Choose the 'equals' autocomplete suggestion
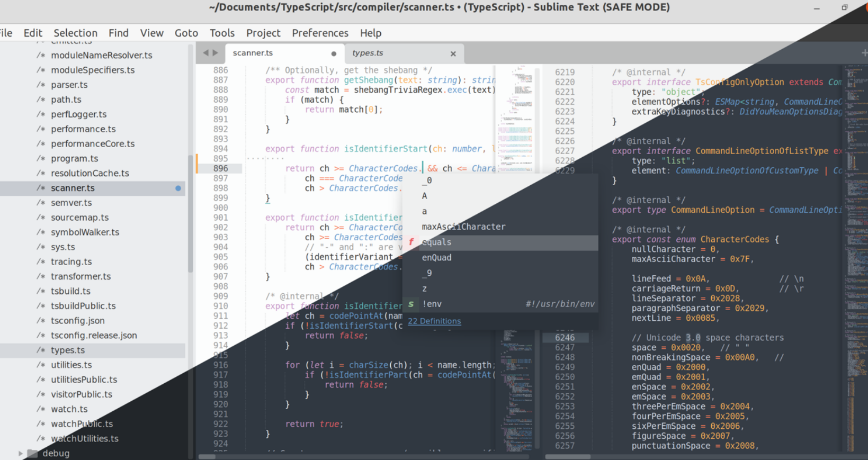 501,242
